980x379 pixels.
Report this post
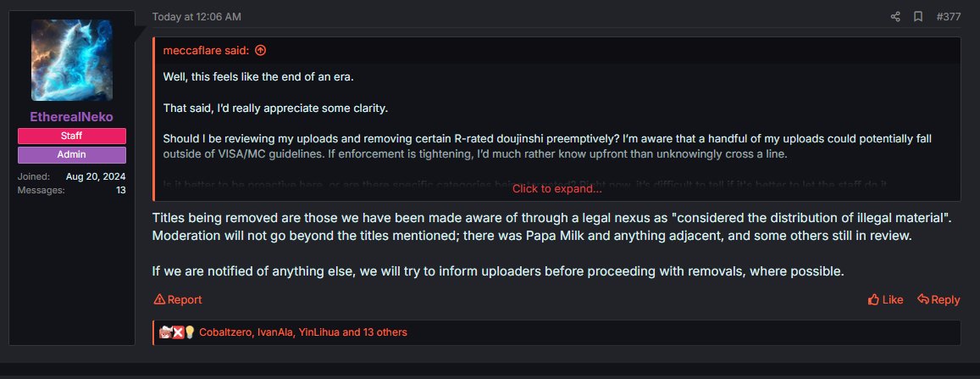point(178,299)
